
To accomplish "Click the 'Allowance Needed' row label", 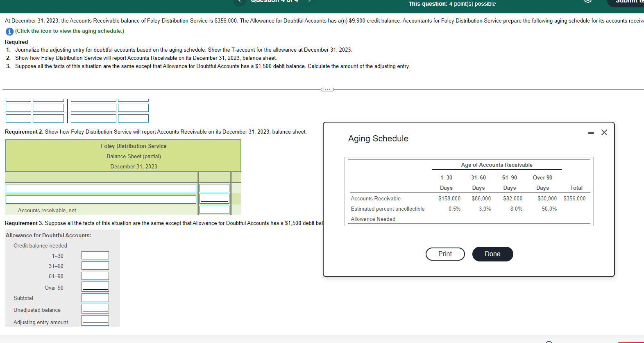I will 373,219.
